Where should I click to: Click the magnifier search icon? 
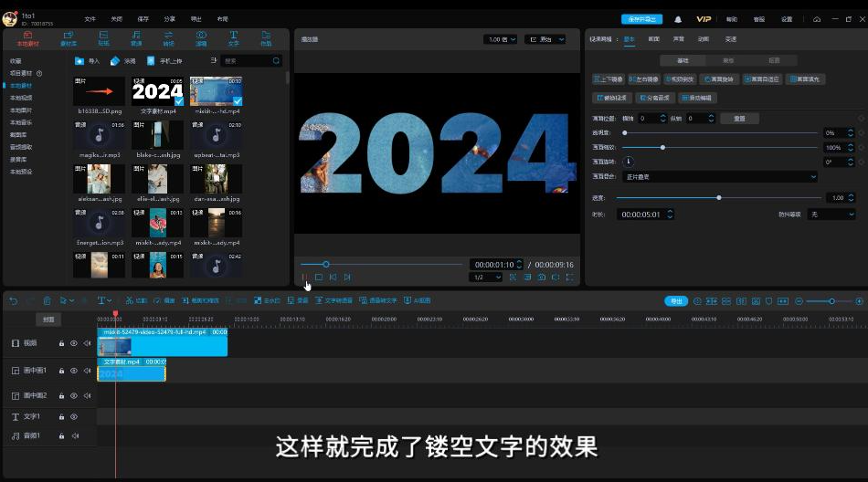click(x=276, y=61)
